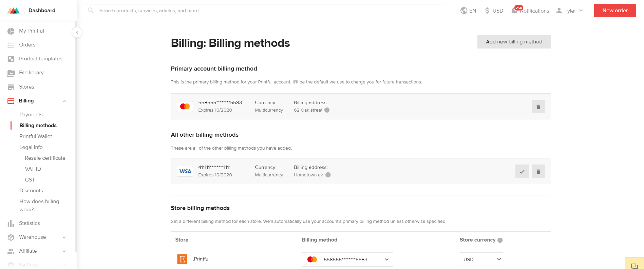Viewport: 644px width, 269px height.
Task: Click the Stores storefront icon
Action: tap(11, 87)
